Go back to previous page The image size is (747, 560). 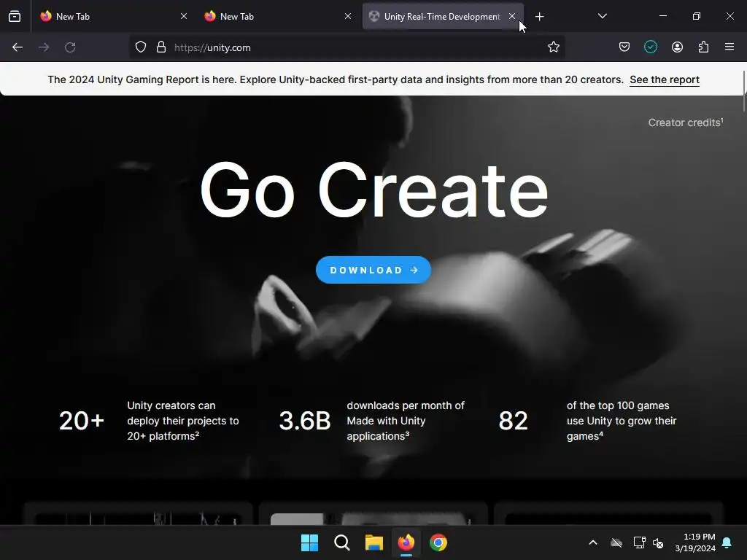(x=18, y=47)
